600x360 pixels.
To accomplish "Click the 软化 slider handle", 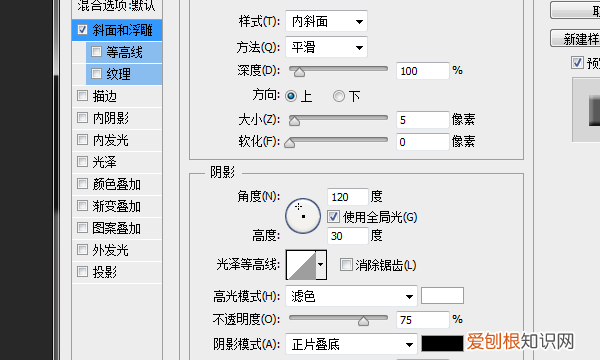I will click(x=290, y=143).
